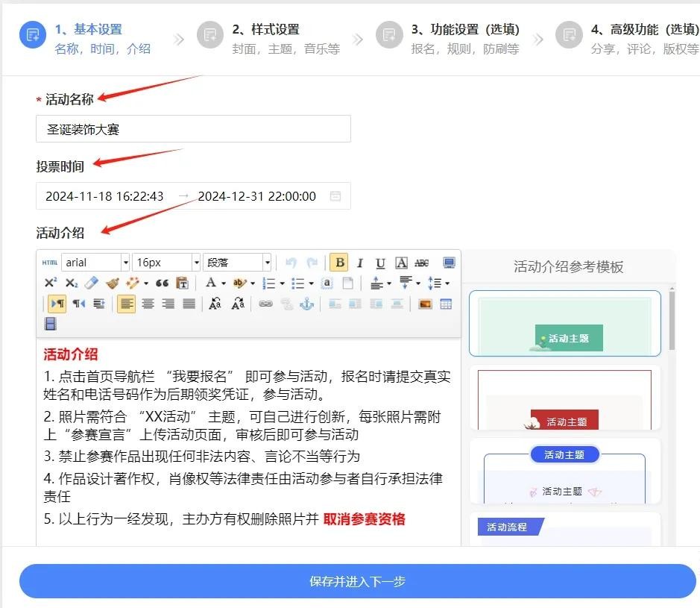
Task: Insert a blockquote using the quote icon
Action: (x=162, y=283)
